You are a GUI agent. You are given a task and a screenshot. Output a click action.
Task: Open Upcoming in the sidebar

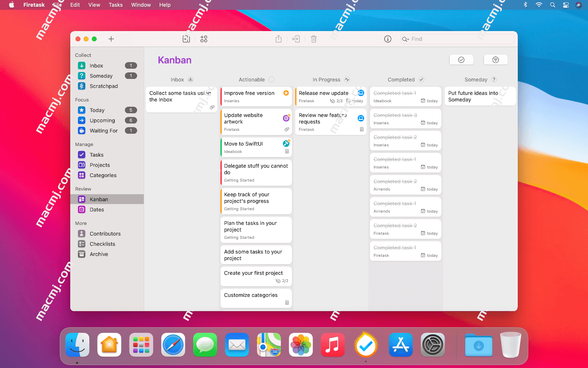tap(107, 120)
